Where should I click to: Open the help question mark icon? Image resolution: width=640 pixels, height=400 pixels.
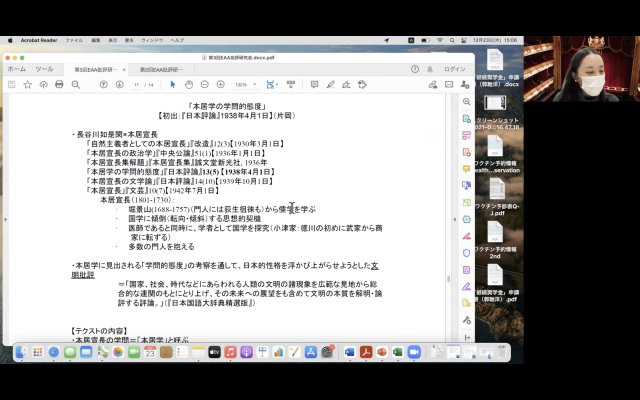tap(415, 69)
